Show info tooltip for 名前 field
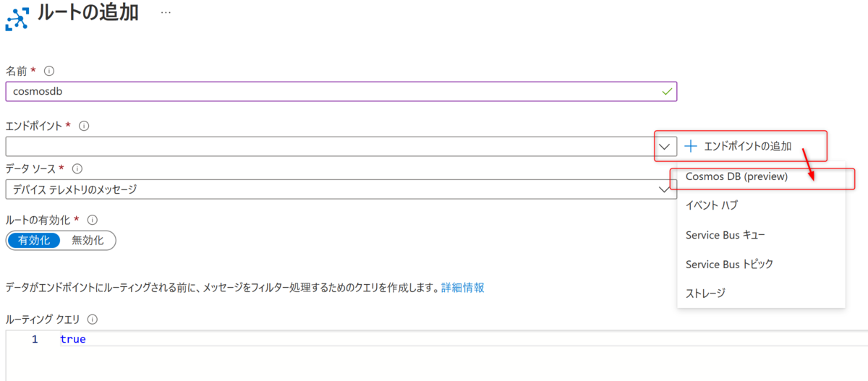 (x=49, y=71)
